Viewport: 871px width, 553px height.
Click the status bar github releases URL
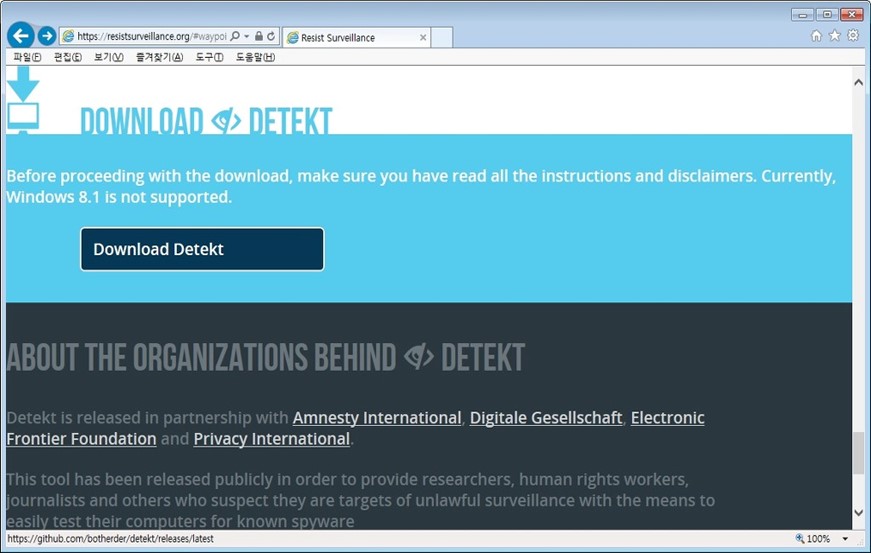point(110,539)
